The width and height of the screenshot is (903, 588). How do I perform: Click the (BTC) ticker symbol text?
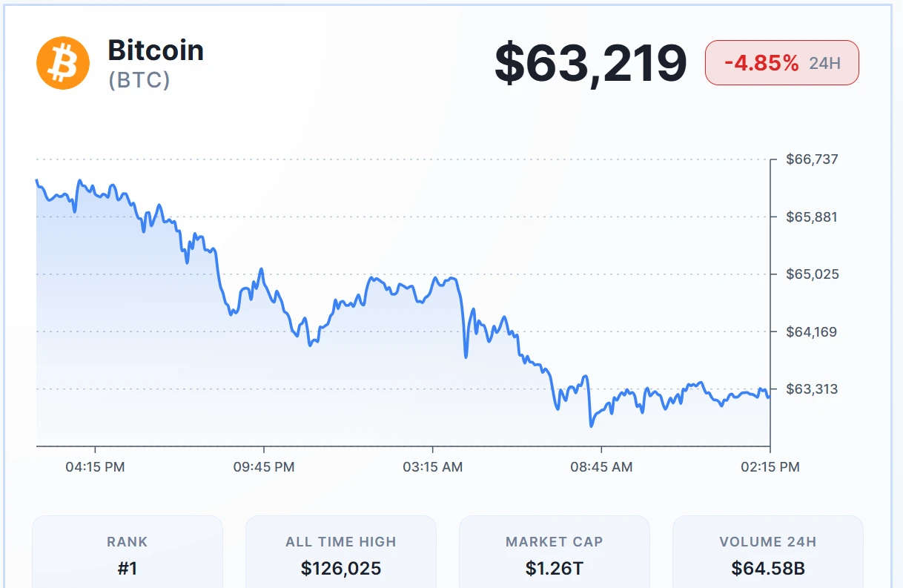point(139,79)
